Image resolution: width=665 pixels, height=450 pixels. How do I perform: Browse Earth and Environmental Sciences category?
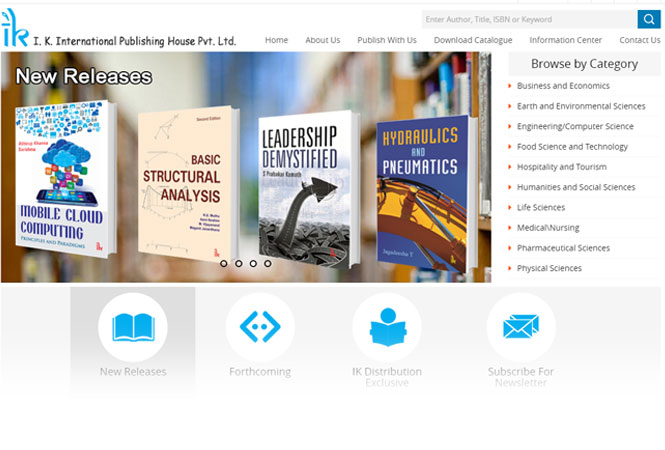[581, 106]
